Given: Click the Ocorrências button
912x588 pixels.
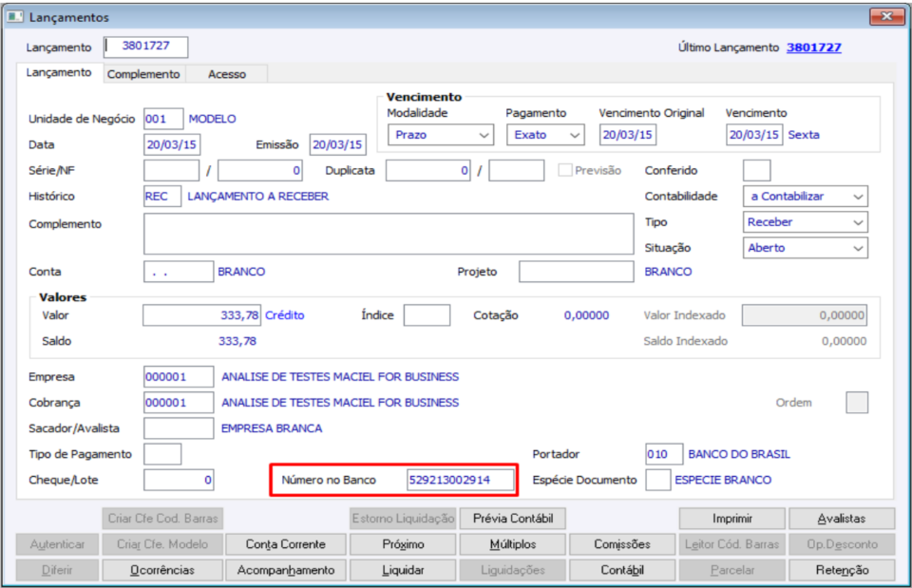Looking at the screenshot, I should pyautogui.click(x=162, y=570).
